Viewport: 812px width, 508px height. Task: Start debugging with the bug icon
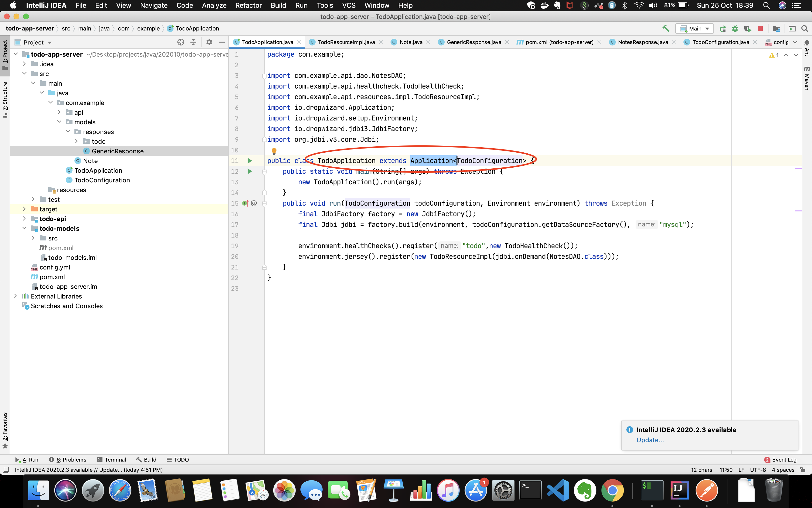click(x=735, y=29)
